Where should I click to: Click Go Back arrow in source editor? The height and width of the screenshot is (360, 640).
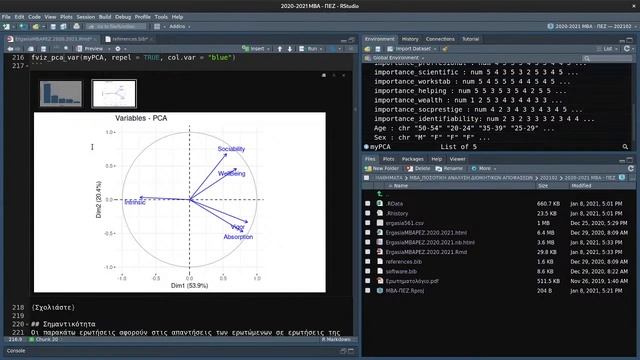pyautogui.click(x=10, y=49)
